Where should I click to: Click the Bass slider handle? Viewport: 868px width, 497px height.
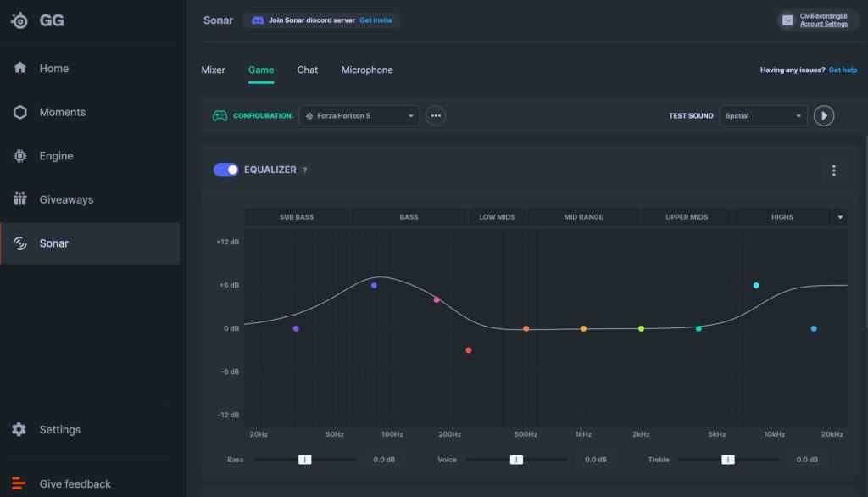[304, 460]
